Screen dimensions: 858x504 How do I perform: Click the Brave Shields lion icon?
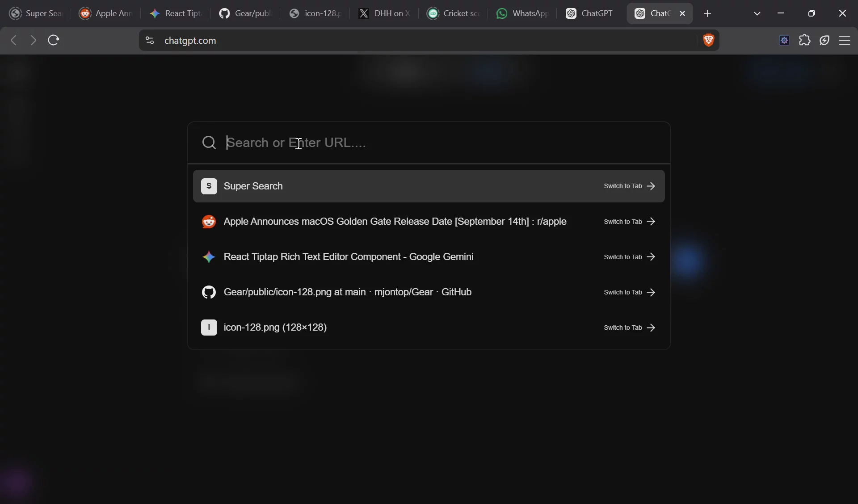[x=708, y=40]
